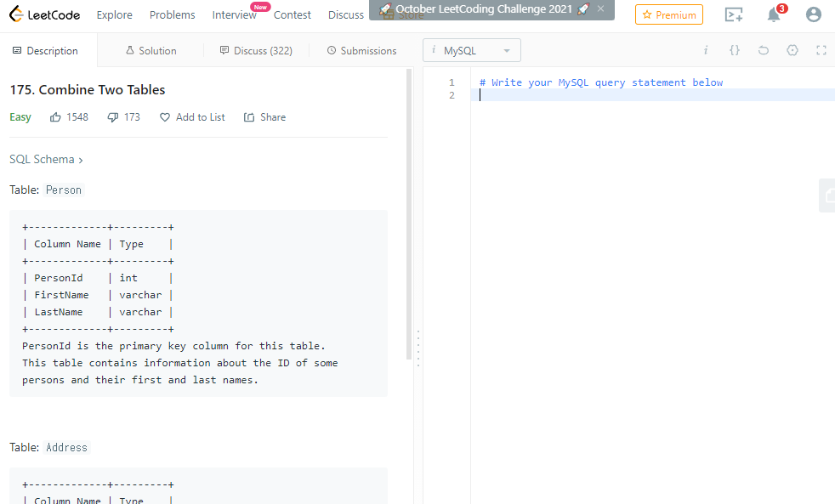
Task: Open the Submissions tab
Action: 361,50
